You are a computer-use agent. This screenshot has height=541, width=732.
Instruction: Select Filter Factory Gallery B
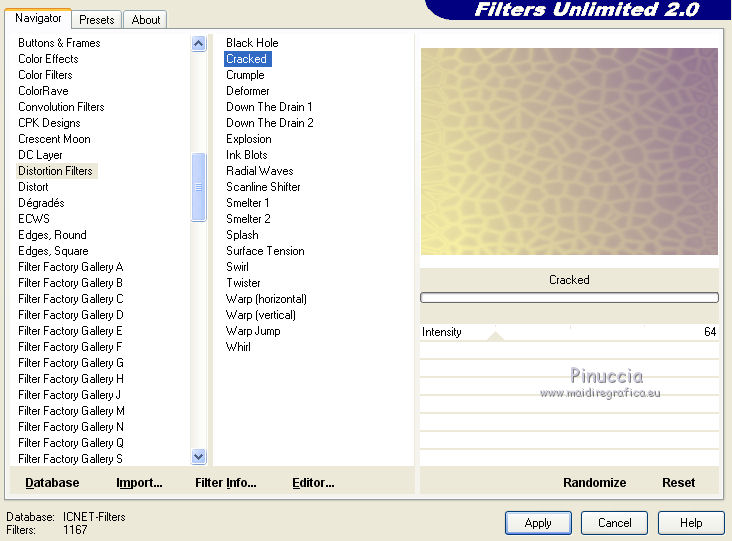point(70,282)
